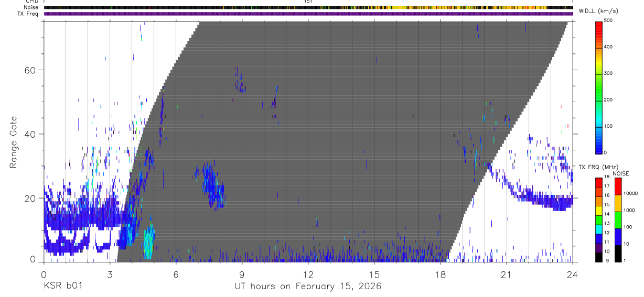Click the Noise strip above the plot
Screen dimensions: 644x297
point(308,7)
